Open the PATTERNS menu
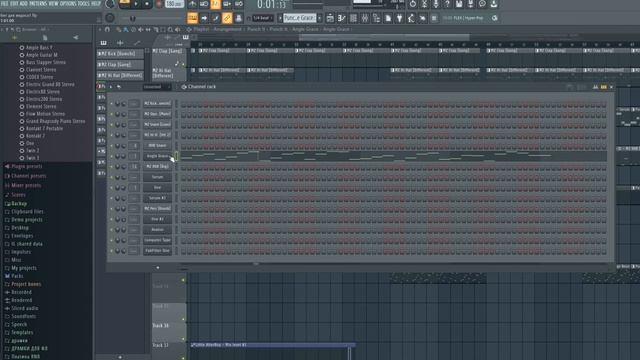640x360 pixels. 38,4
